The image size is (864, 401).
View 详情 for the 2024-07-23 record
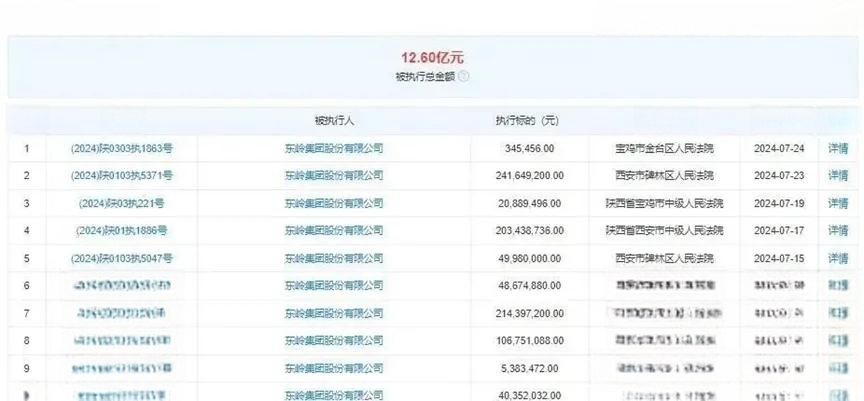coord(838,176)
